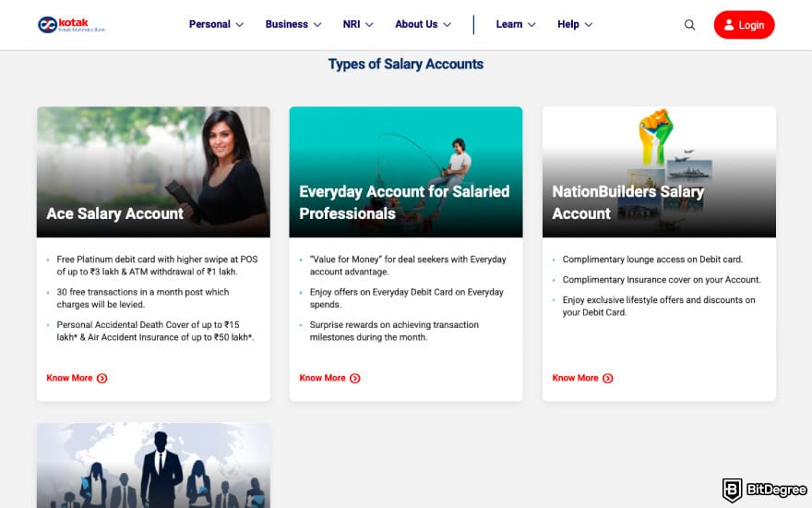Expand the NRI menu chevron
Viewport: 812px width, 508px height.
click(x=369, y=25)
